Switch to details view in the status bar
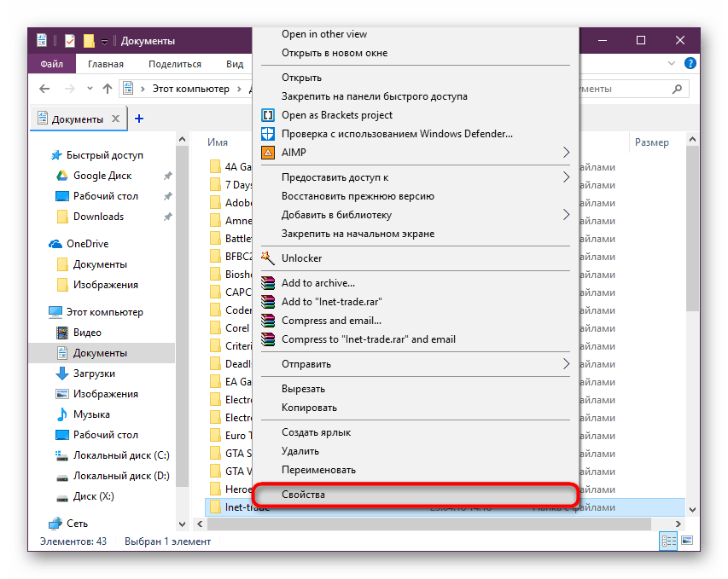The image size is (728, 579). [670, 541]
